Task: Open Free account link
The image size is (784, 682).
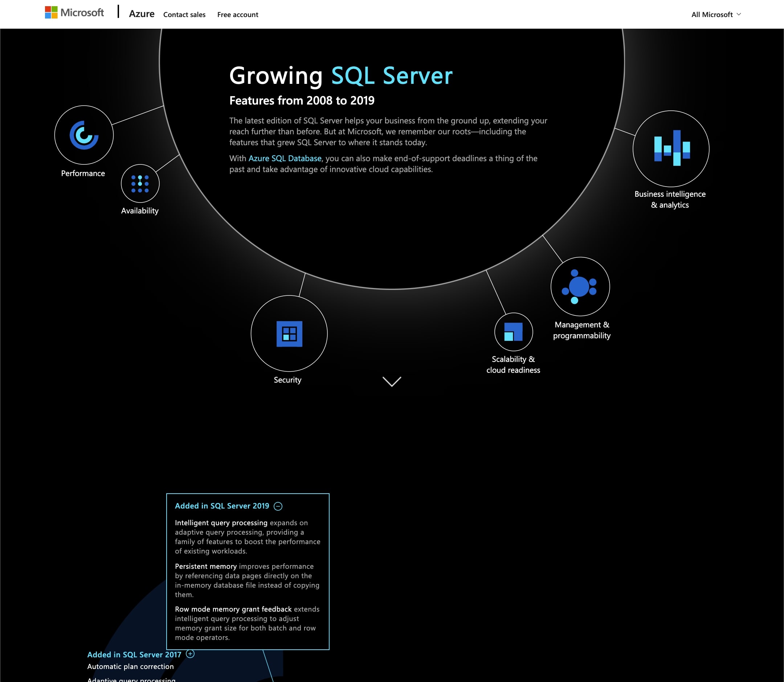Action: (237, 15)
